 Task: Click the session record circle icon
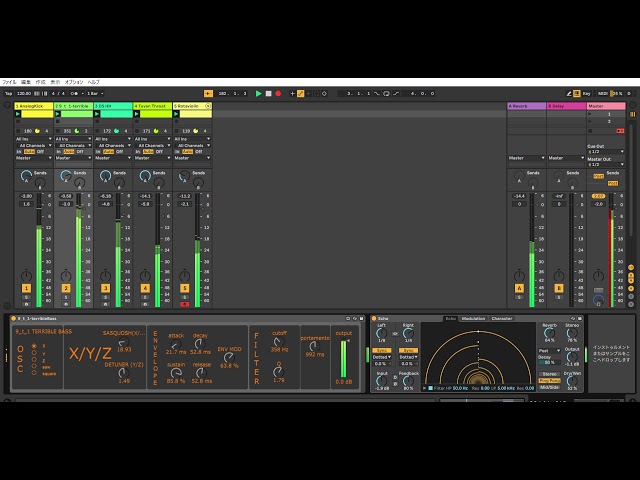(x=324, y=93)
